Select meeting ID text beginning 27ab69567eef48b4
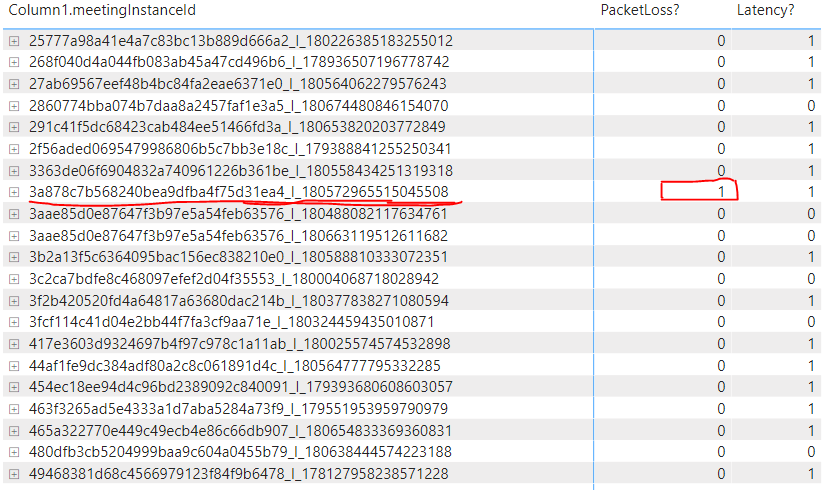This screenshot has height=490, width=840. (x=237, y=84)
